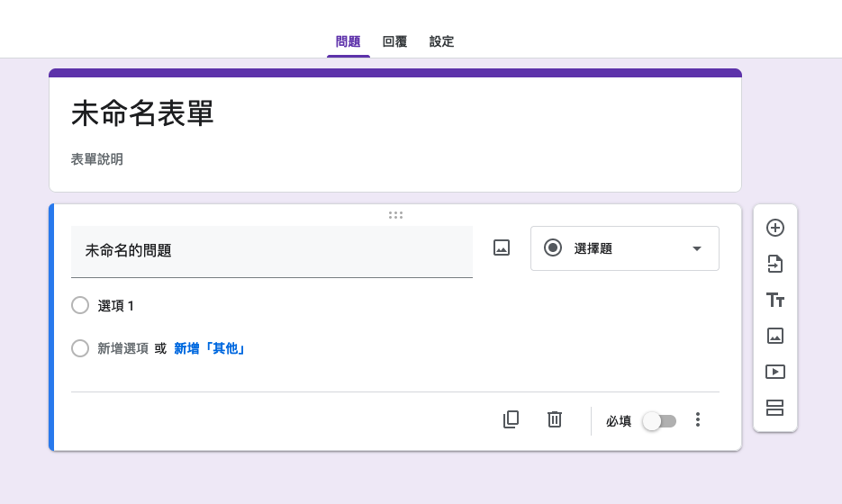Insert image into the question title
The height and width of the screenshot is (504, 842).
click(x=502, y=248)
